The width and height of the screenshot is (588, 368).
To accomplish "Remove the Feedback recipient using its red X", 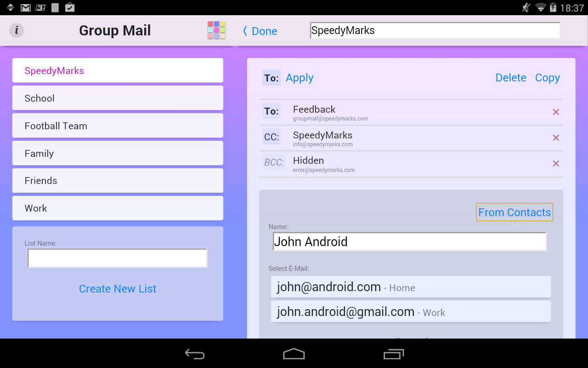I will 556,112.
